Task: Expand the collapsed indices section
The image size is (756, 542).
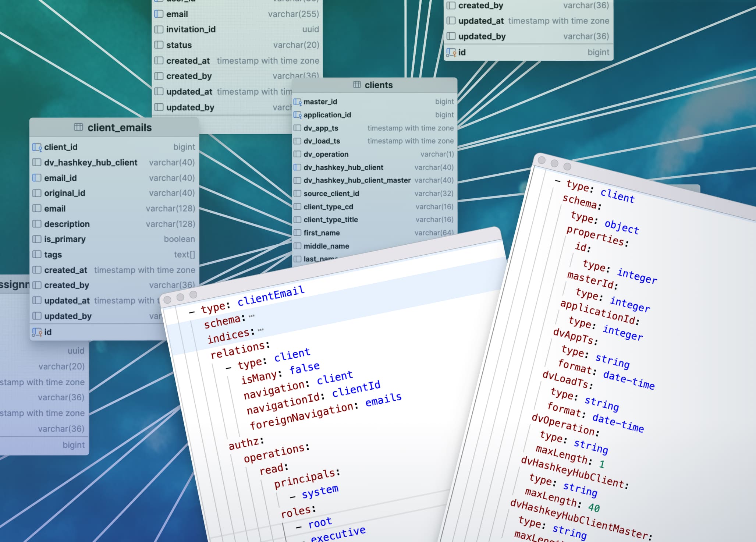Action: pyautogui.click(x=261, y=330)
